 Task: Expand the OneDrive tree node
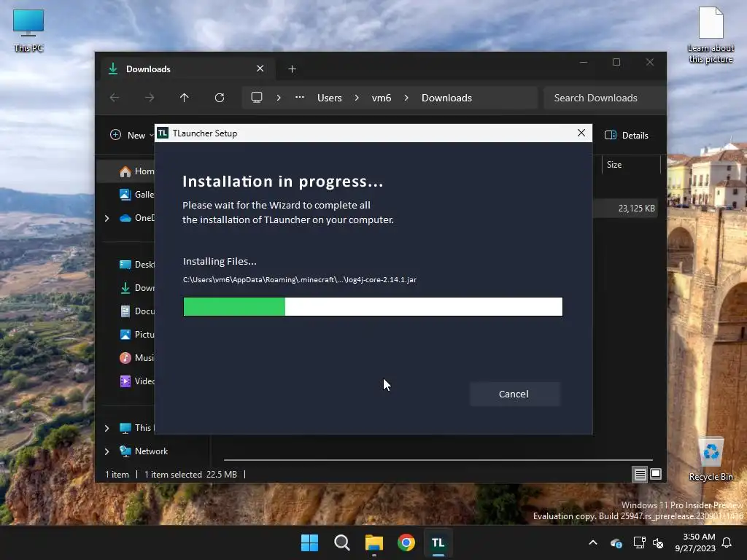pos(107,218)
